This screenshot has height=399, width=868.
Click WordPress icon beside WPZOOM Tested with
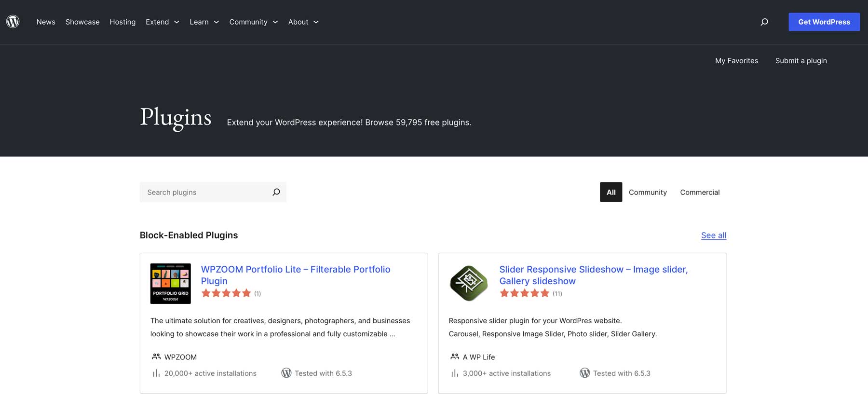click(286, 373)
